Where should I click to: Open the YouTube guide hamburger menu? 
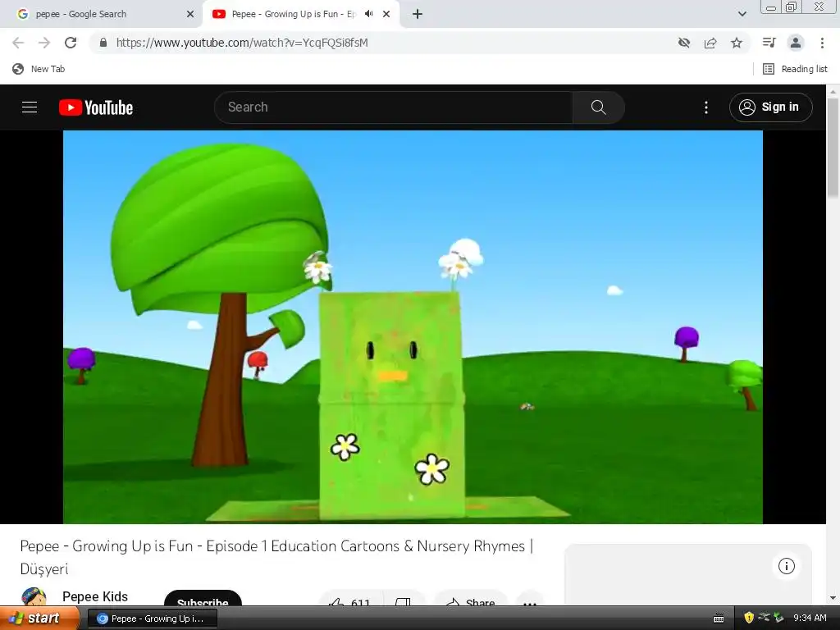[30, 107]
